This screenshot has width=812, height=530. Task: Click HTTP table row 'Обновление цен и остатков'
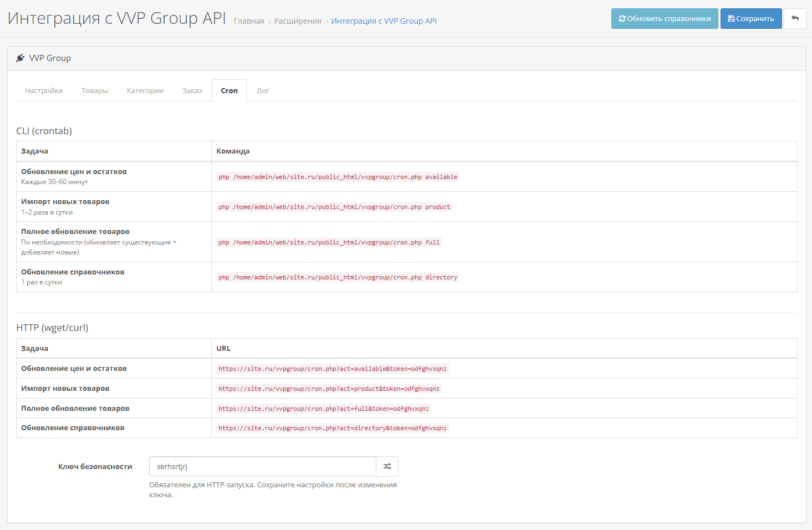406,369
